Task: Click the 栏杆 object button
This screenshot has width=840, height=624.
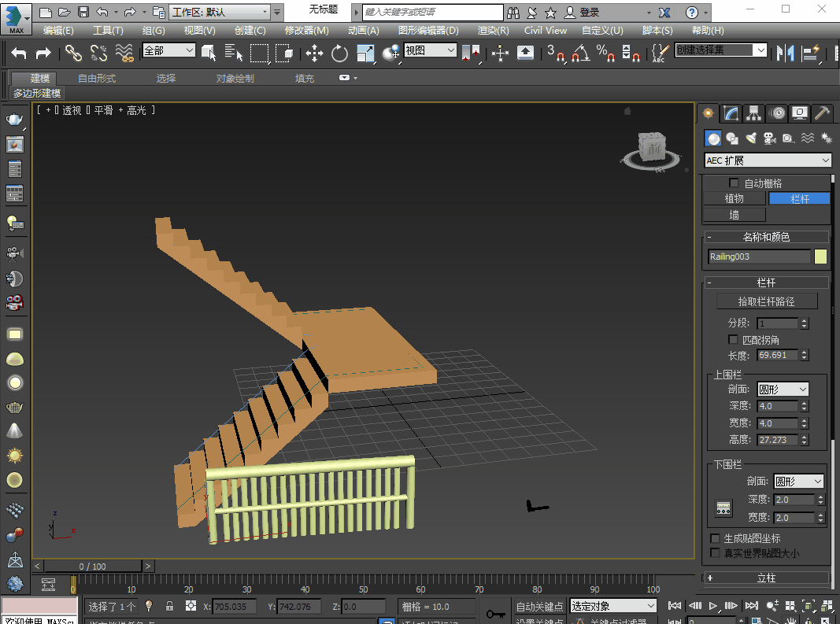Action: [x=799, y=199]
